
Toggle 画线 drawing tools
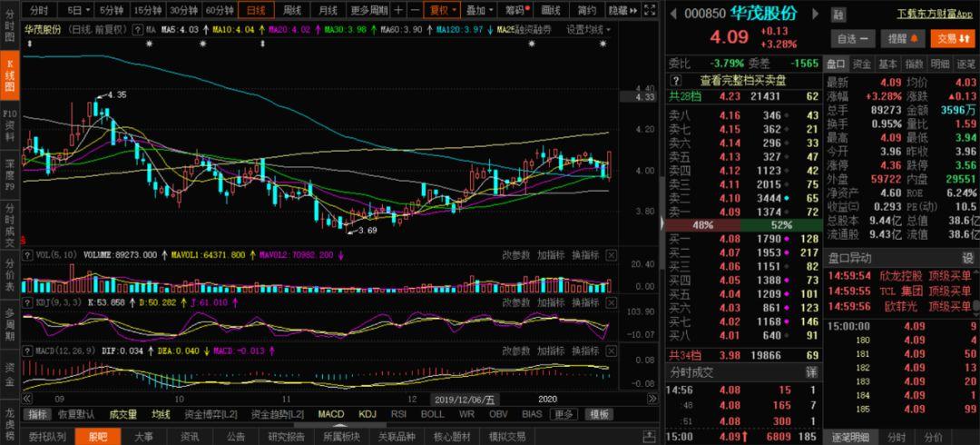(x=551, y=10)
